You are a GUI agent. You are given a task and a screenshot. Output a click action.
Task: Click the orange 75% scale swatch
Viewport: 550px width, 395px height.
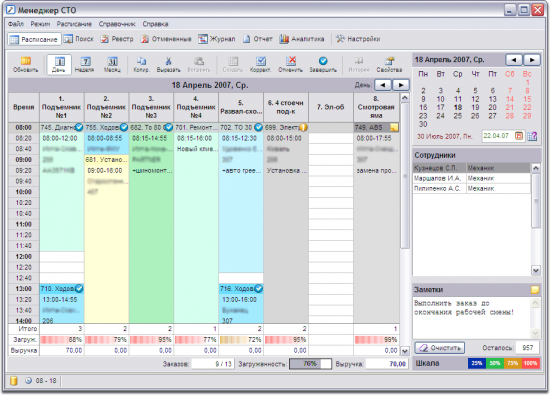(513, 363)
